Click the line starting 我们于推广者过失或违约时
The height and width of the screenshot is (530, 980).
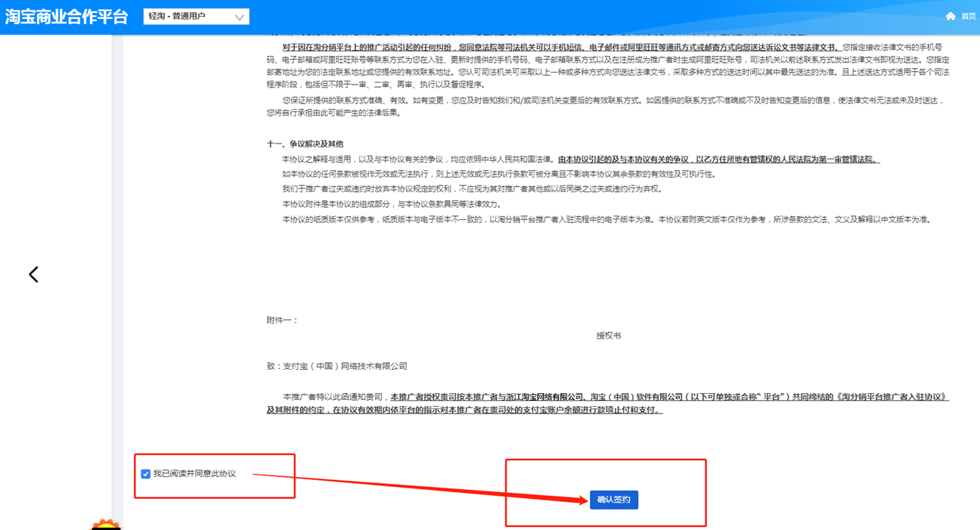[472, 189]
